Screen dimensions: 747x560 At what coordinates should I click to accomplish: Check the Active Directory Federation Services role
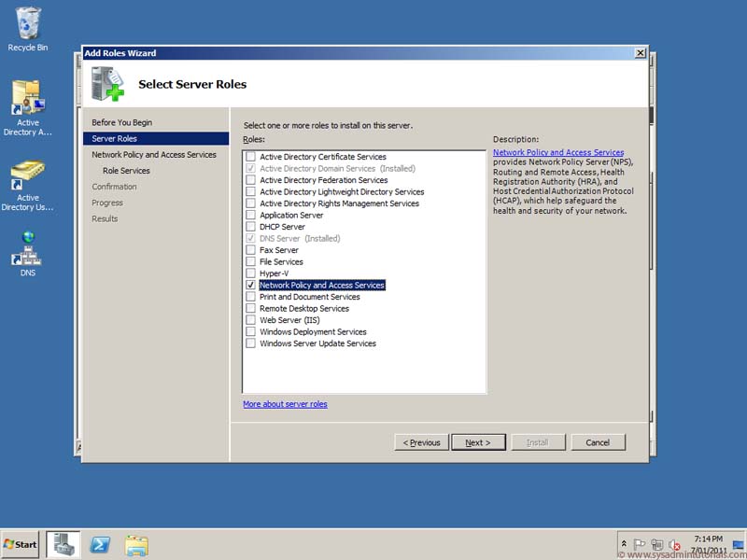coord(250,180)
